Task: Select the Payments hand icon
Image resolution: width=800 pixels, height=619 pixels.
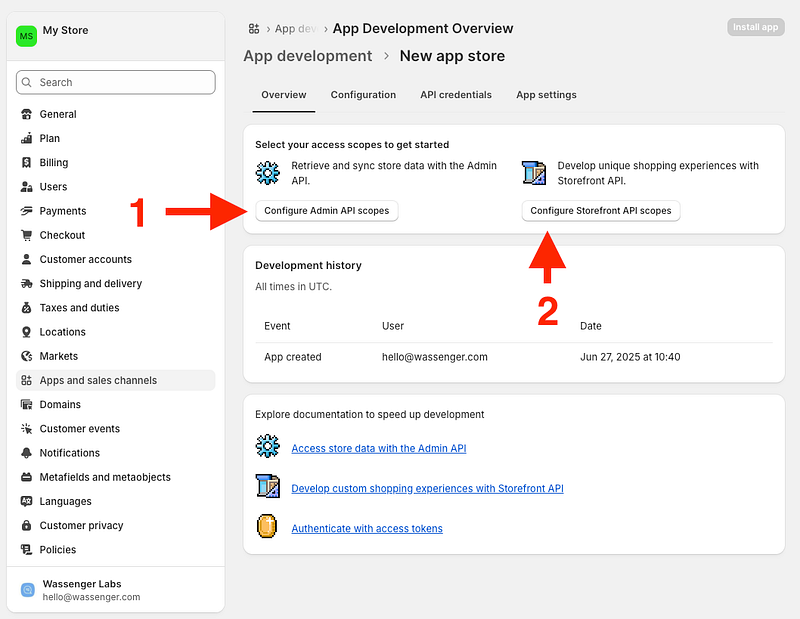Action: [27, 211]
